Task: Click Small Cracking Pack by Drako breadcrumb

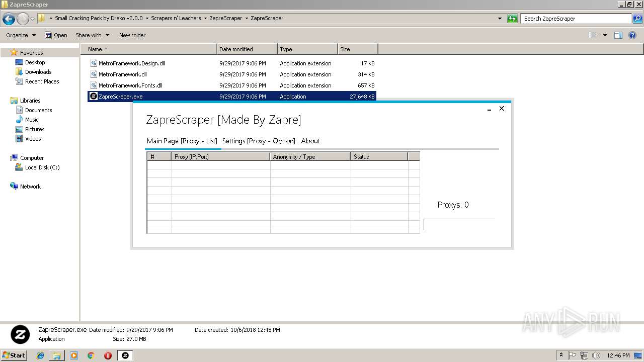Action: click(99, 18)
